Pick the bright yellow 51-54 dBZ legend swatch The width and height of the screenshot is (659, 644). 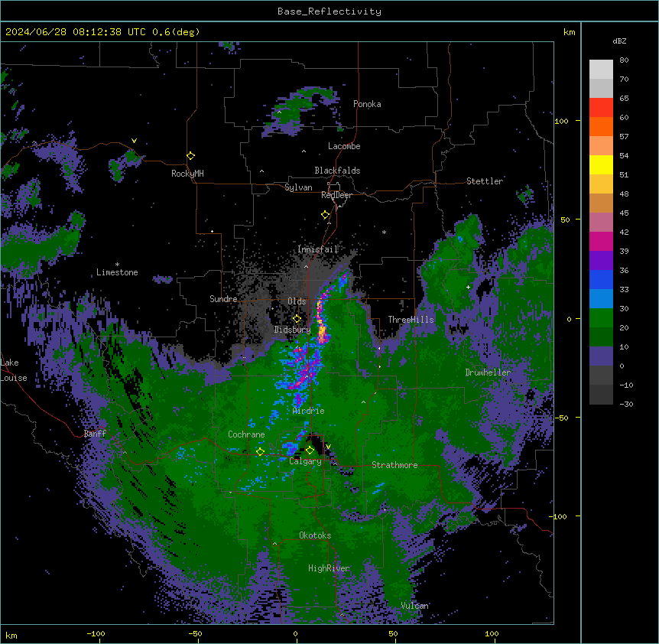point(601,164)
